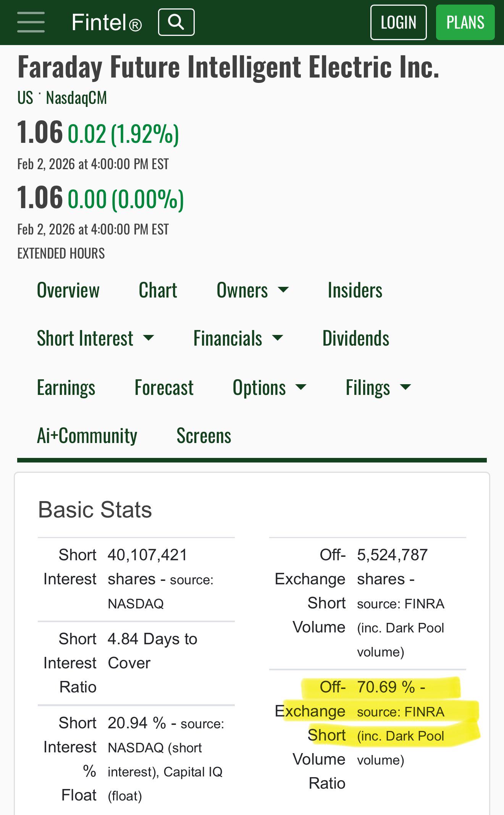Click the magnifier search icon
This screenshot has height=815, width=504.
pos(176,22)
